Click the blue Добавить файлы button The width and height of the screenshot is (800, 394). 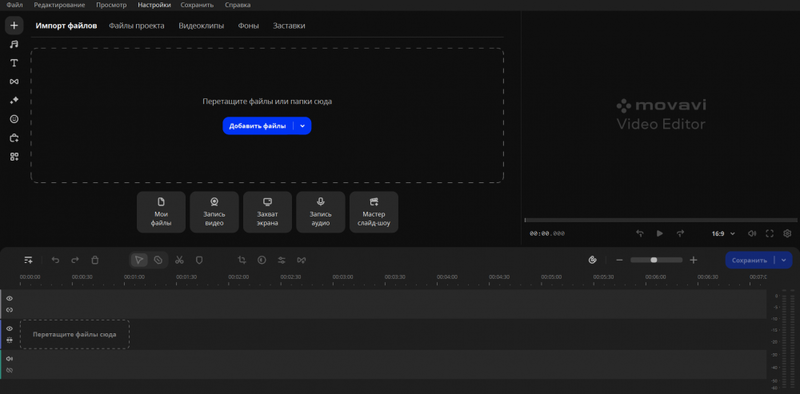tap(258, 126)
